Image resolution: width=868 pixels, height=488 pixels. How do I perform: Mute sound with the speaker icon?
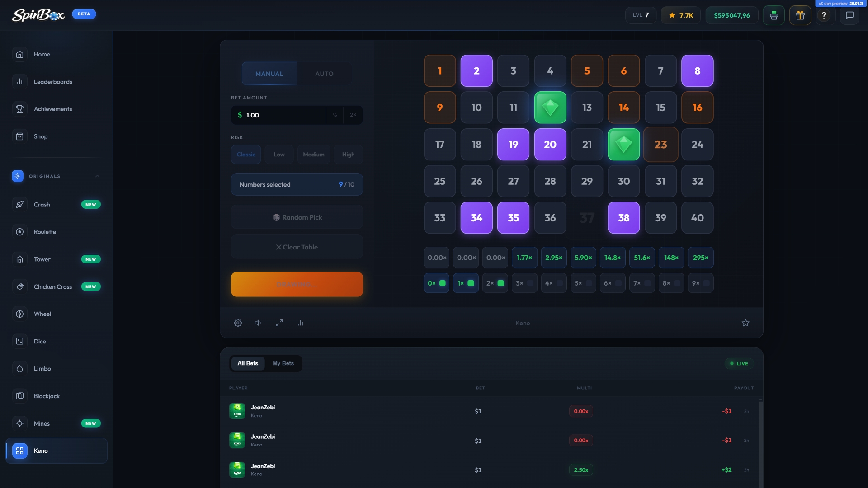click(x=258, y=323)
